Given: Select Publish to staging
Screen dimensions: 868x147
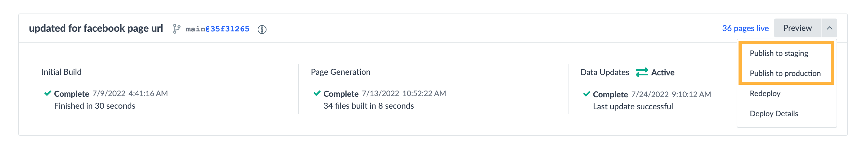Looking at the screenshot, I should click(x=779, y=53).
